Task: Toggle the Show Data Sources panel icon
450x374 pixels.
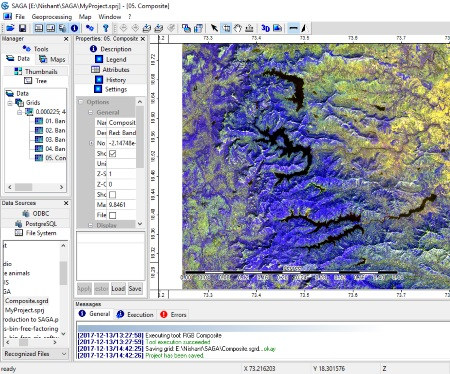Action: (62, 28)
